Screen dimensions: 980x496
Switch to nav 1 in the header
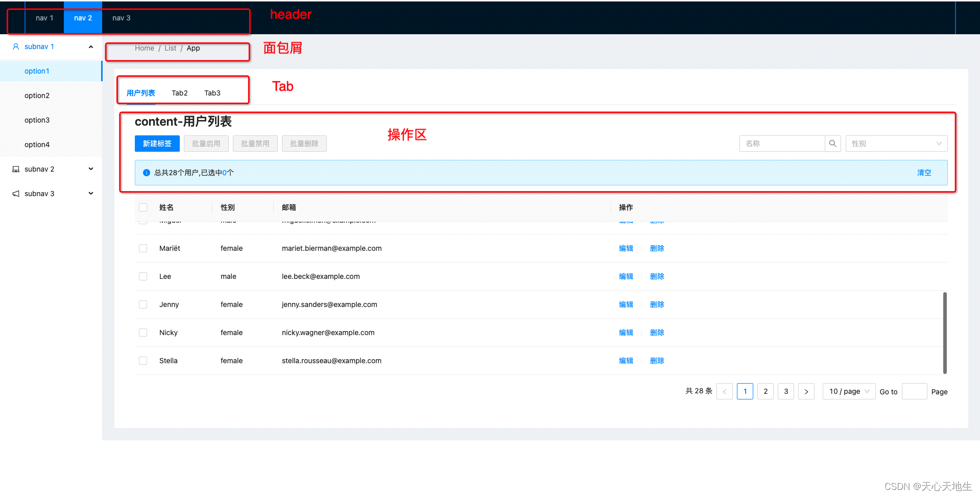click(x=44, y=18)
